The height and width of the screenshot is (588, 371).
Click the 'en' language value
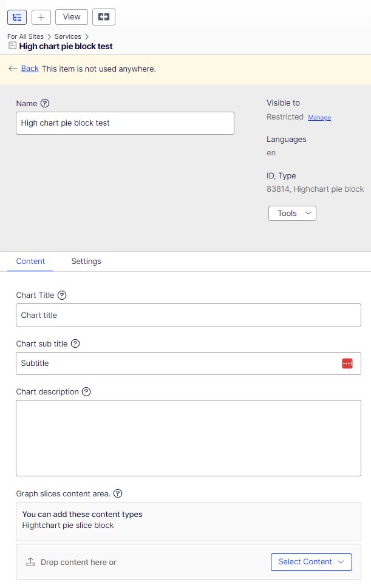271,153
